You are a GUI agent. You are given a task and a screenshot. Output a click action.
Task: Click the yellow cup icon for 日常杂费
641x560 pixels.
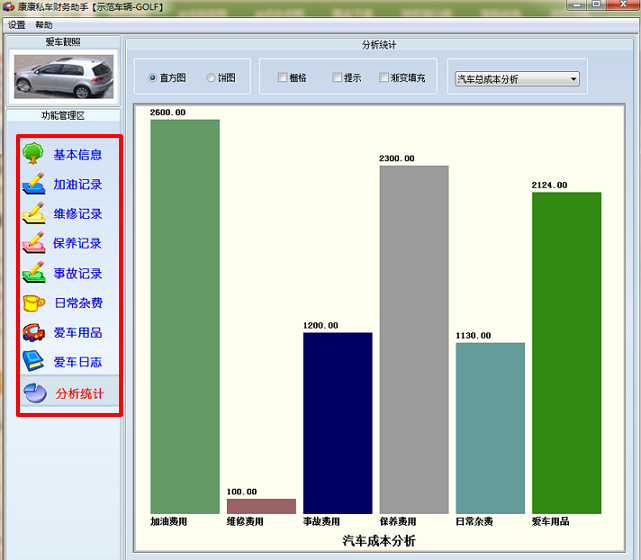click(34, 303)
